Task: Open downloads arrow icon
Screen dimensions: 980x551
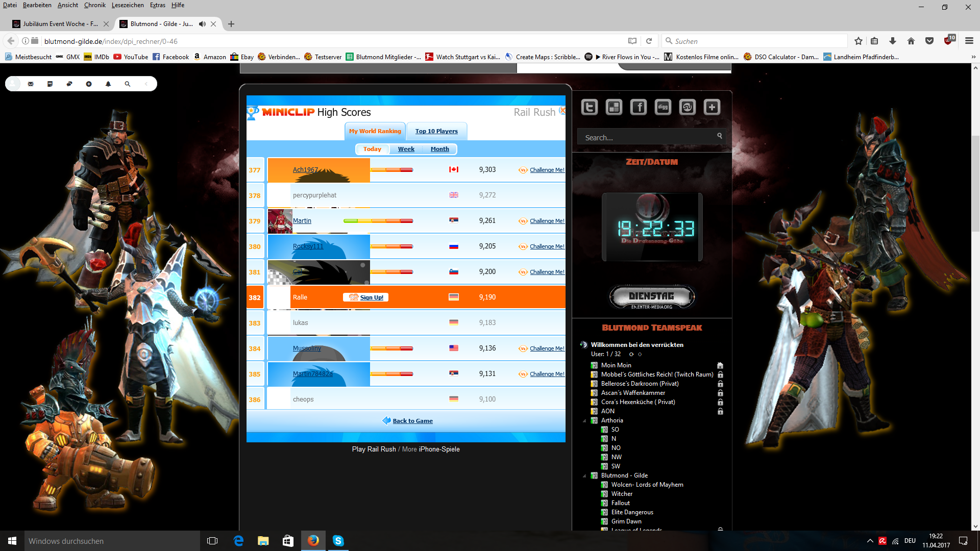Action: 892,41
